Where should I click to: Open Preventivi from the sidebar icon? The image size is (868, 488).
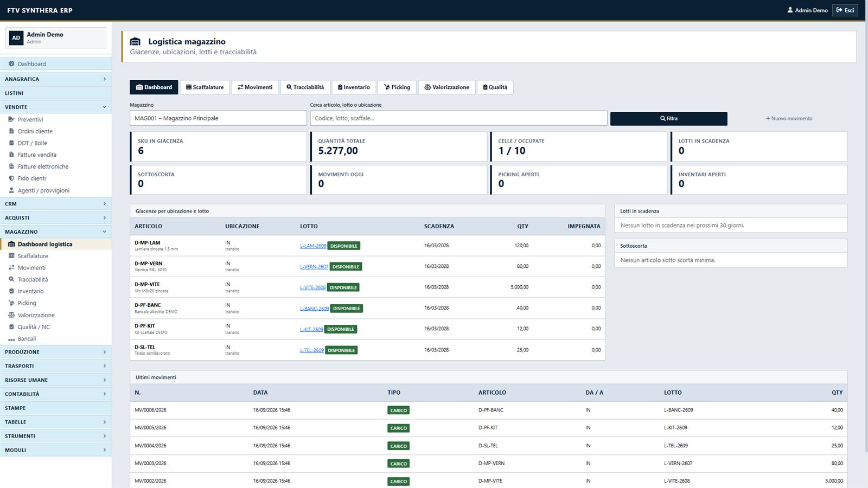11,119
